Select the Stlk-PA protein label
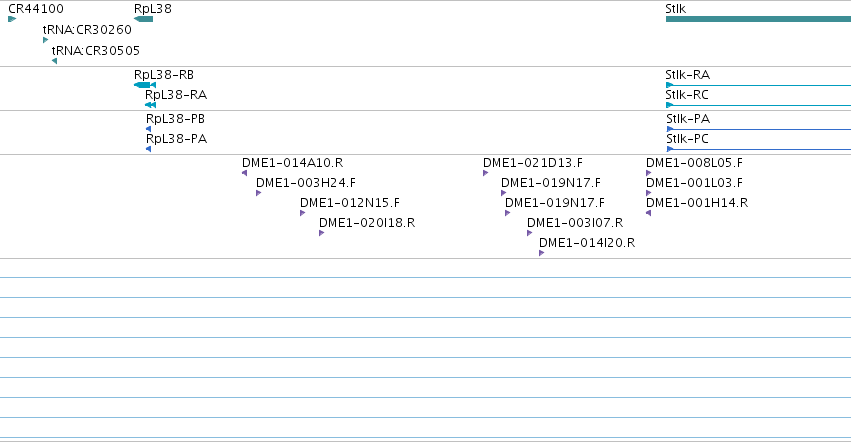This screenshot has height=442, width=851. pyautogui.click(x=688, y=118)
